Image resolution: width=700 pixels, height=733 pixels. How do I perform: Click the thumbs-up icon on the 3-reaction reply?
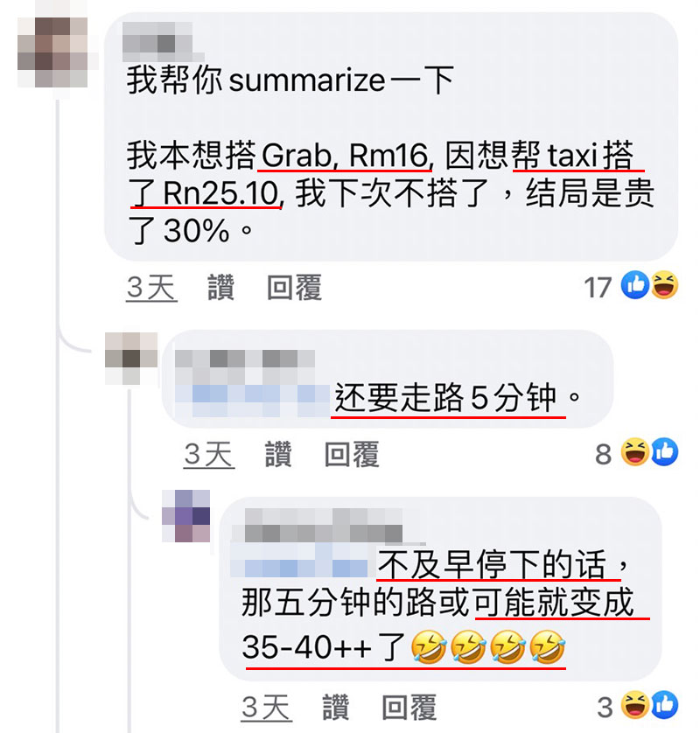pyautogui.click(x=664, y=704)
